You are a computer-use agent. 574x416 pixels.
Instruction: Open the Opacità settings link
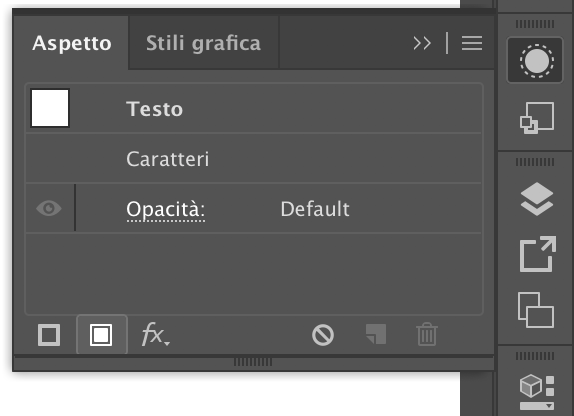[165, 210]
